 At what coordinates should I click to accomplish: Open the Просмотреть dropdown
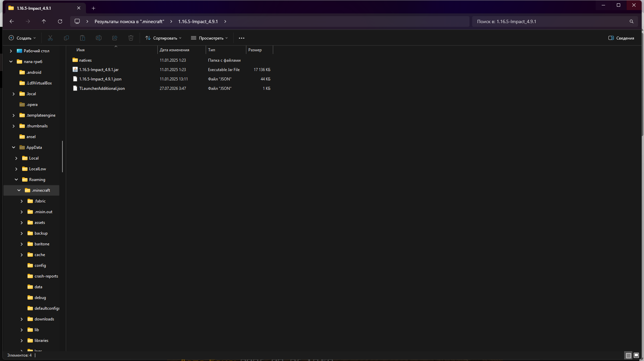(x=209, y=38)
